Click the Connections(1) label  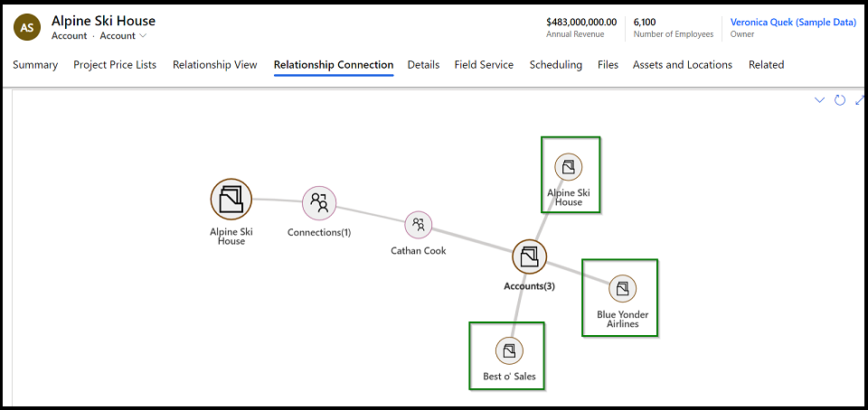(x=319, y=233)
